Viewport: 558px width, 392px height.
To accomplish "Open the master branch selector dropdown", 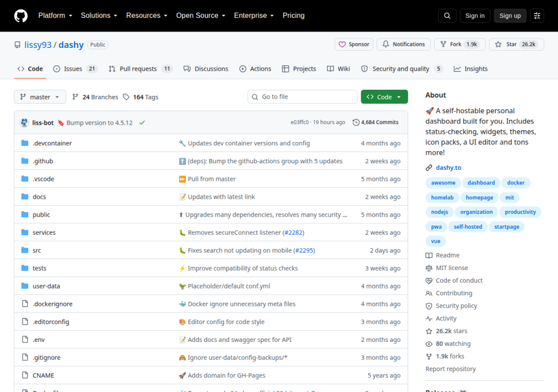I will 40,97.
